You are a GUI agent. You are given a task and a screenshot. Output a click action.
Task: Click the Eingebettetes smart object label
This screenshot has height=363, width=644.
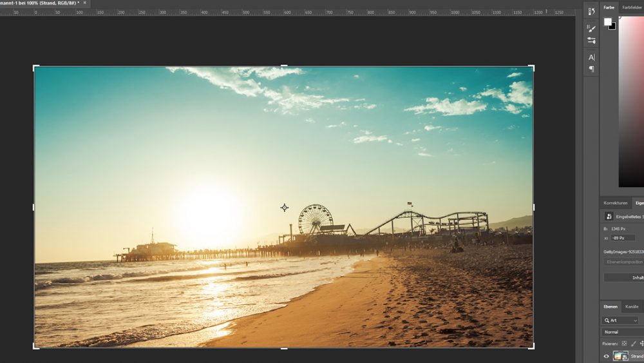630,217
